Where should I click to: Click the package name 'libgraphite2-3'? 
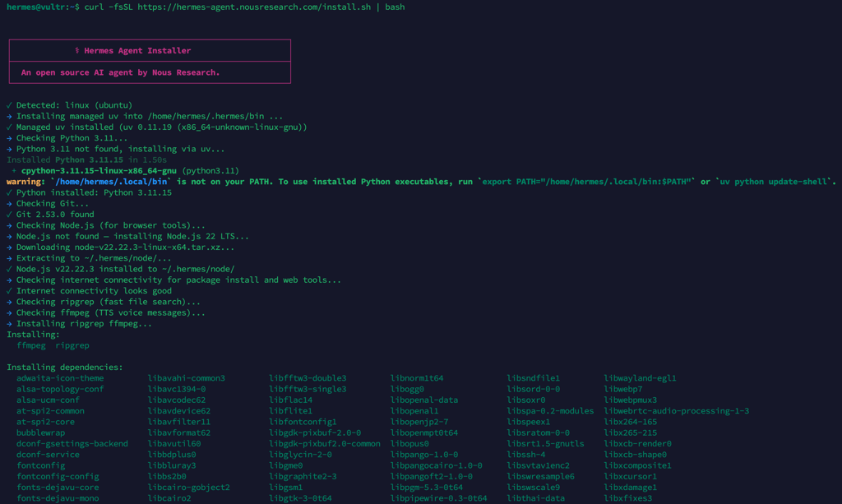point(303,476)
